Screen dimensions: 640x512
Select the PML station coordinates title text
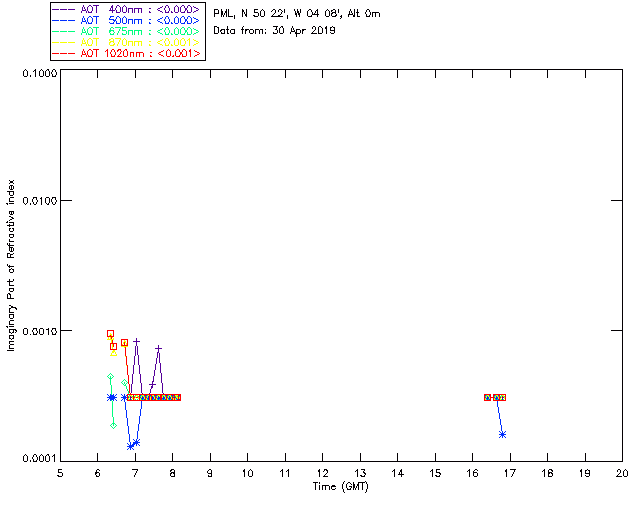click(x=297, y=14)
